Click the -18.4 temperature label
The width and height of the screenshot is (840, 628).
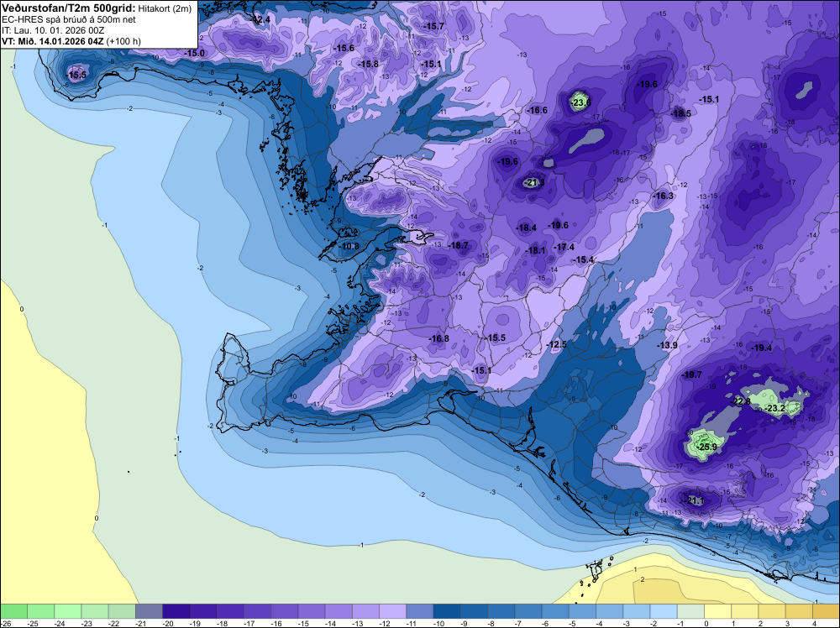point(526,228)
